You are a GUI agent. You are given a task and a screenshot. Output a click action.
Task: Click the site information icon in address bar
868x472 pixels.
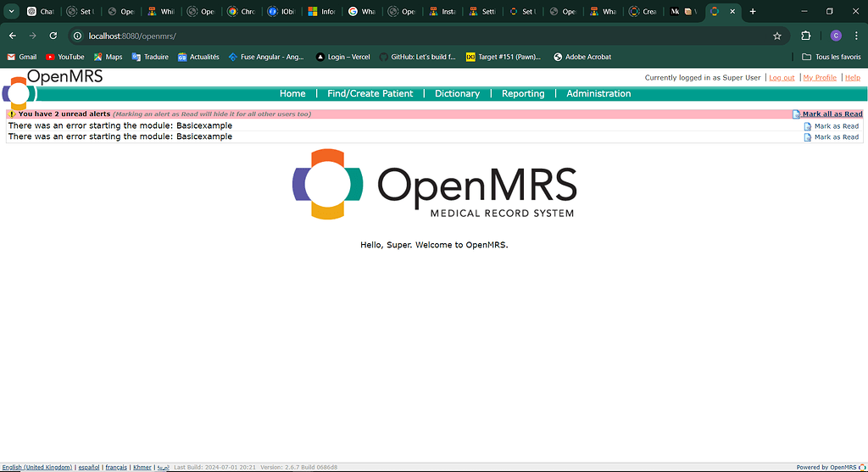coord(77,36)
